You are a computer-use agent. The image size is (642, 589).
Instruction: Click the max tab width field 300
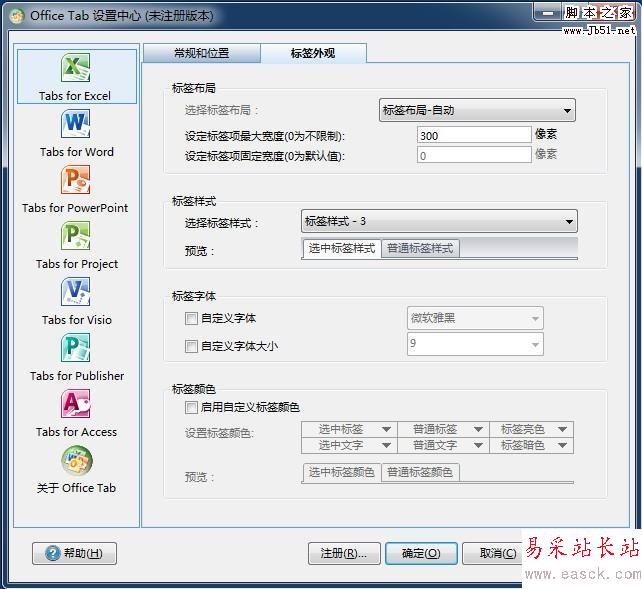pyautogui.click(x=474, y=135)
